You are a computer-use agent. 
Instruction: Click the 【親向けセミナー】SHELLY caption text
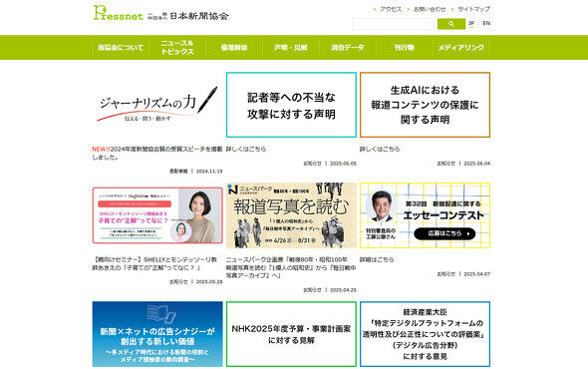(x=154, y=263)
